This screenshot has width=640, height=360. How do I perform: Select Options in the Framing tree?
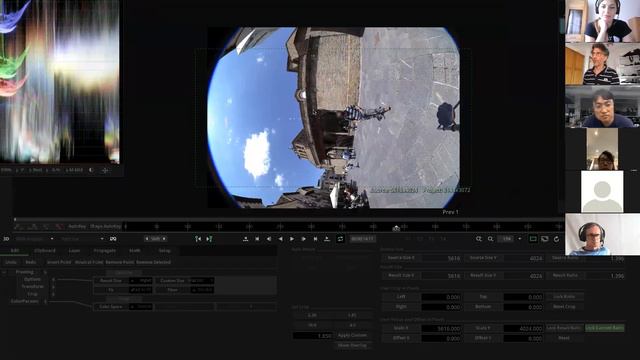tap(33, 279)
